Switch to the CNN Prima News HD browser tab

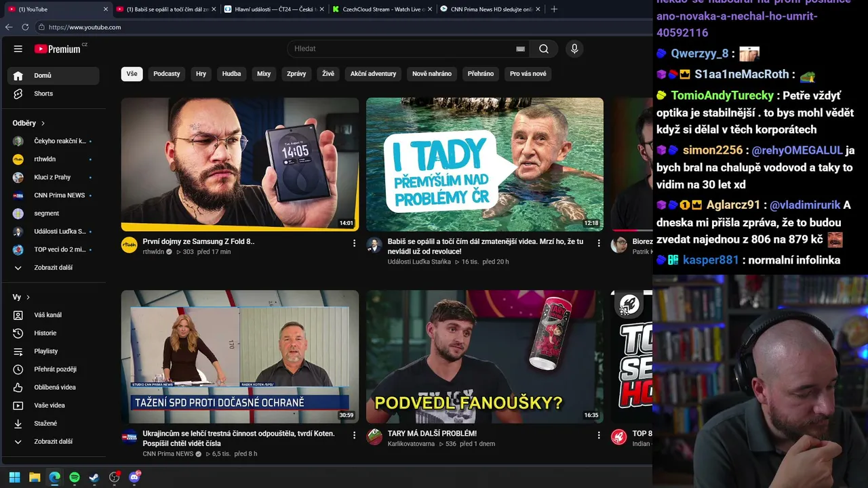pyautogui.click(x=490, y=9)
